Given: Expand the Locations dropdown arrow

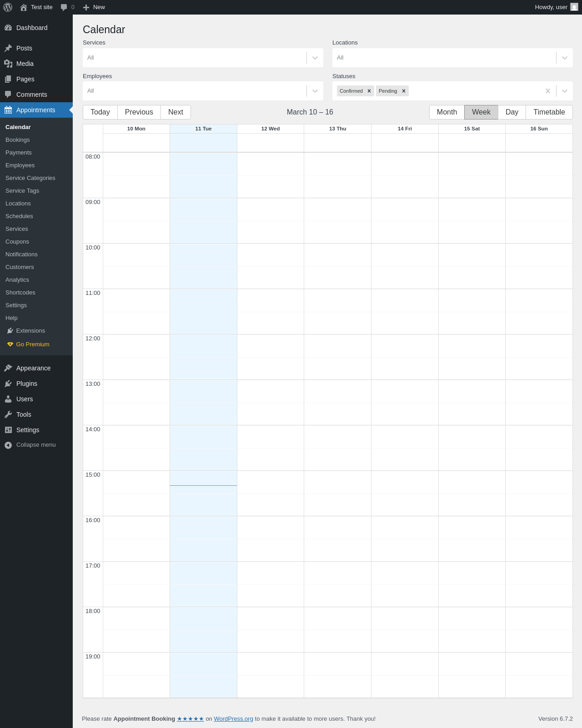Looking at the screenshot, I should click(565, 58).
